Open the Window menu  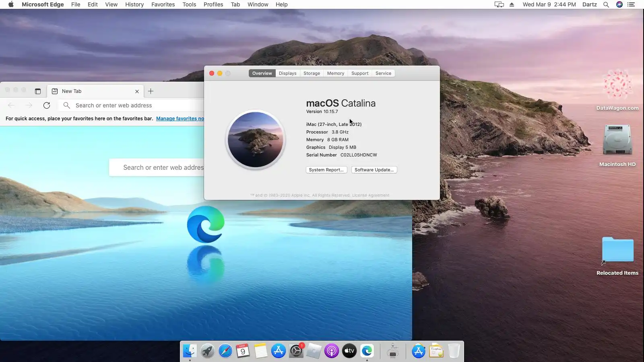[258, 4]
